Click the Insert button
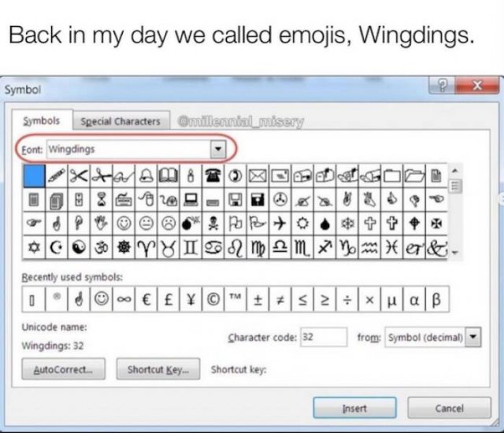The height and width of the screenshot is (433, 504). 354,408
